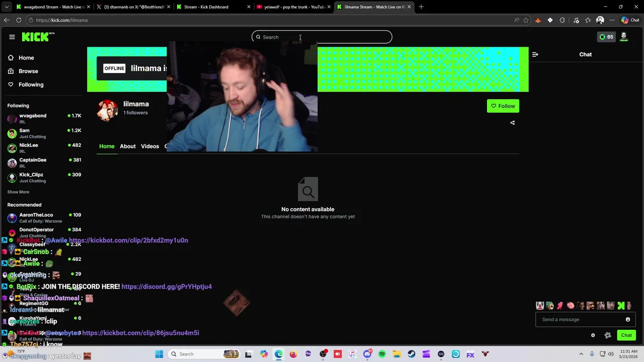The width and height of the screenshot is (644, 362).
Task: Open the Discord invite link in the chat overlay
Action: coord(167,287)
